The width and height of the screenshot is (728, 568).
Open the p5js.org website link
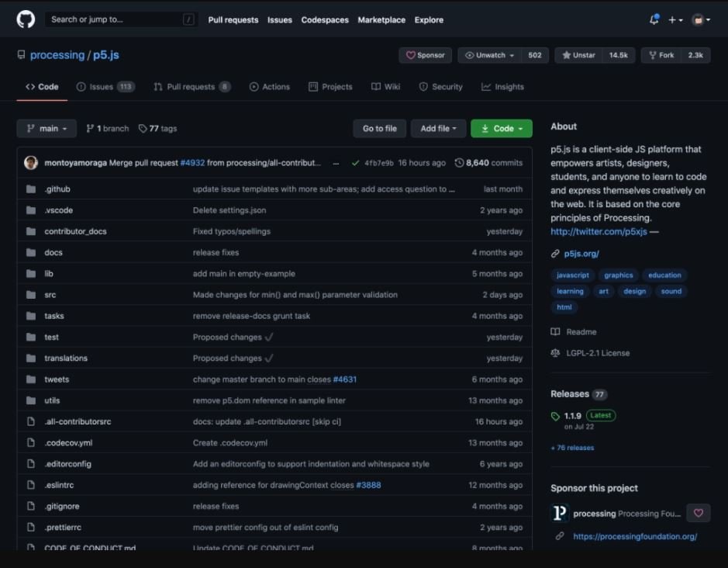(x=581, y=254)
